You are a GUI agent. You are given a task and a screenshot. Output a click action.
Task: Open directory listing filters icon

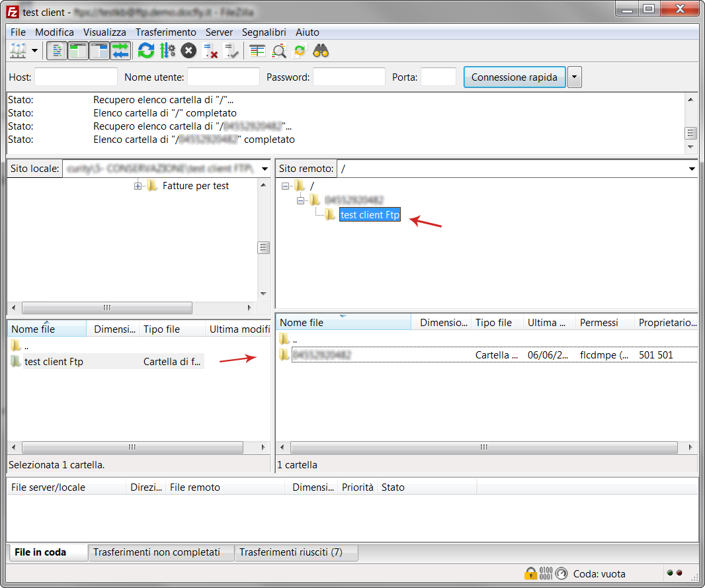257,51
